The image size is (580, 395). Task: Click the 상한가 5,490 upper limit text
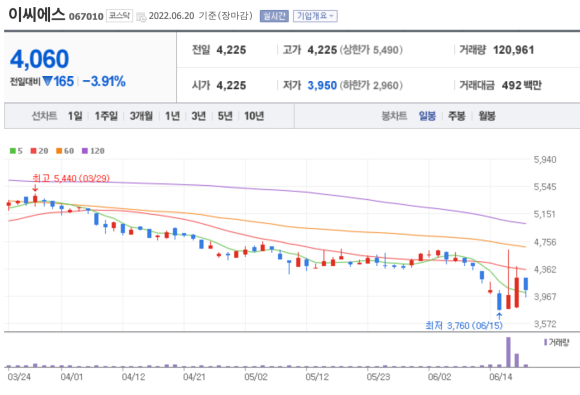(371, 50)
